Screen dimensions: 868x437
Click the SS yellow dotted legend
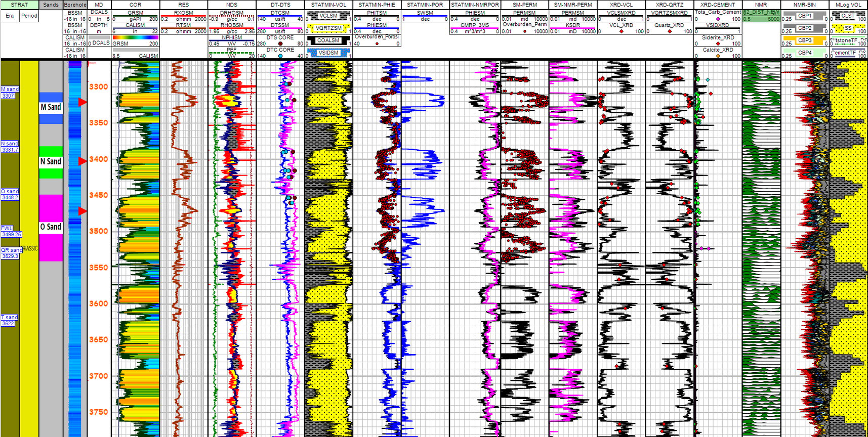tap(848, 28)
